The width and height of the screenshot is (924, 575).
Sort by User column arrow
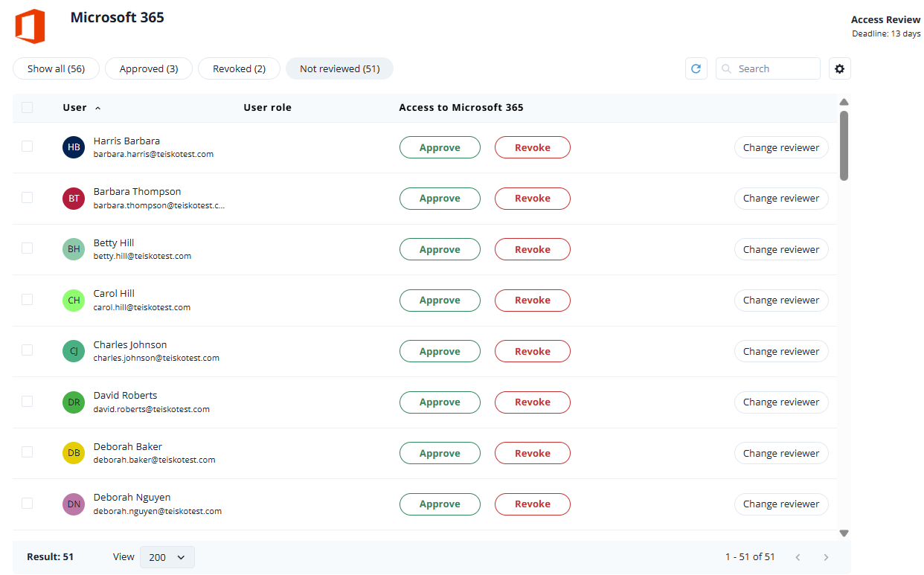97,108
